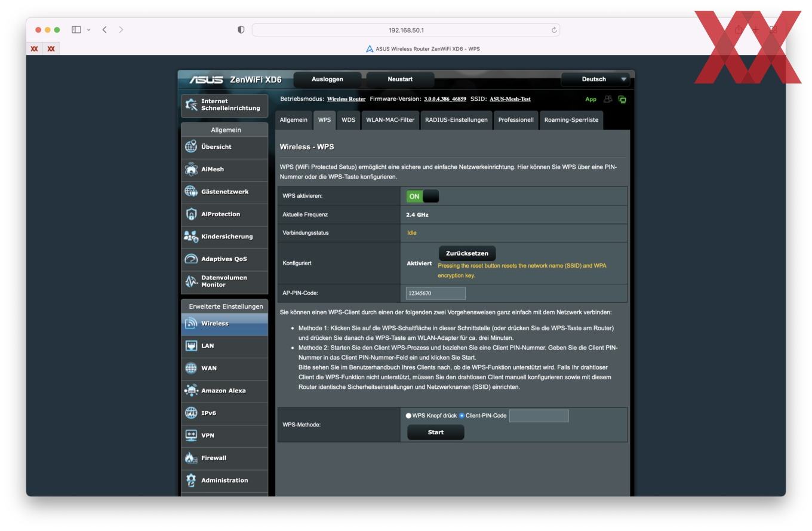The image size is (812, 531).
Task: Switch to the Allgemein tab
Action: click(294, 119)
